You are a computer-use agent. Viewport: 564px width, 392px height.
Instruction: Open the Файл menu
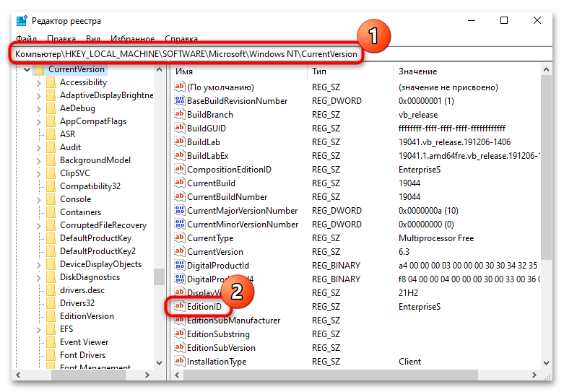[26, 38]
